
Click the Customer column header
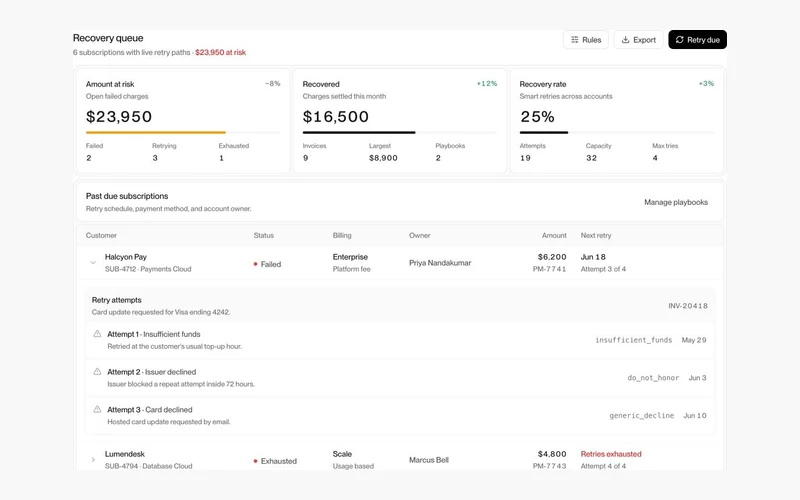pos(101,235)
